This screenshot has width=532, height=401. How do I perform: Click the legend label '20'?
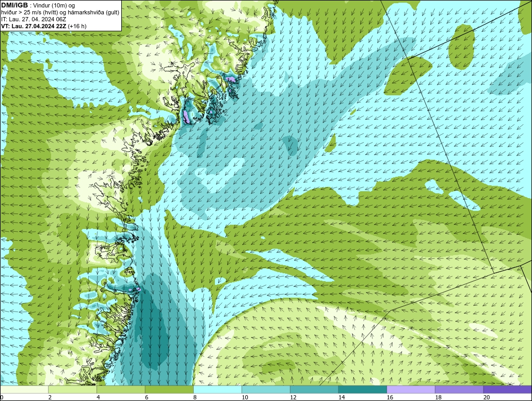coord(487,397)
